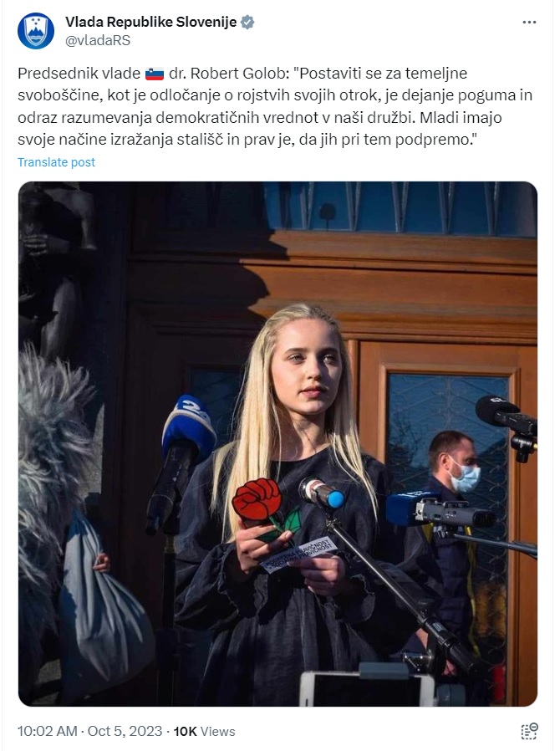Image resolution: width=560 pixels, height=751 pixels.
Task: Open the @vladaRS handle link
Action: 98,41
